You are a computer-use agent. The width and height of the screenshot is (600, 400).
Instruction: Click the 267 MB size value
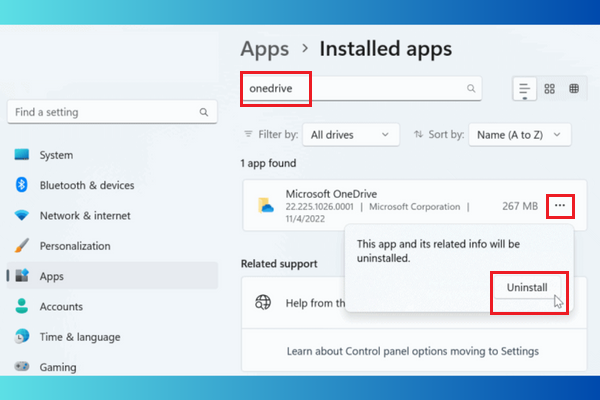520,206
